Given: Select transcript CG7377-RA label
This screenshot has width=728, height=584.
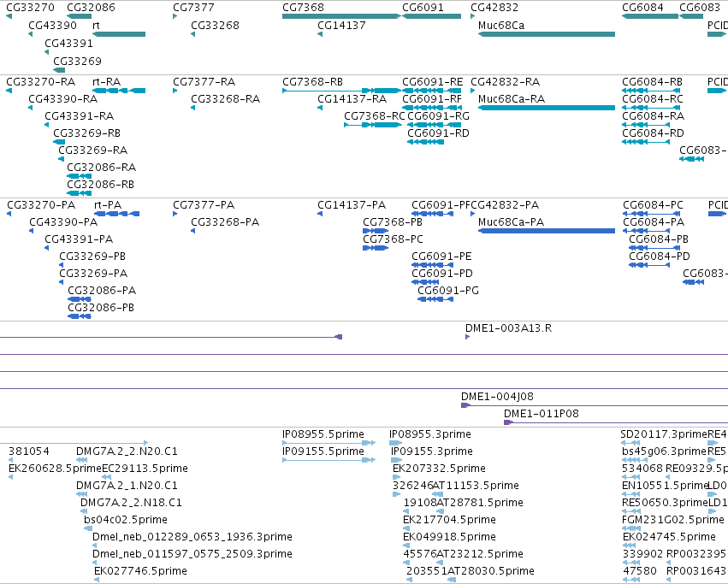Looking at the screenshot, I should 204,82.
